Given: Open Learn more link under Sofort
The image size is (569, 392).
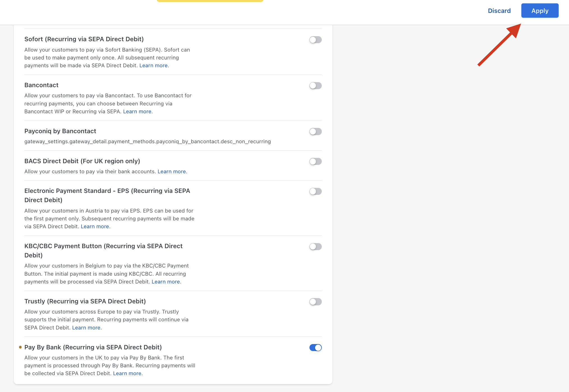Looking at the screenshot, I should coord(153,66).
